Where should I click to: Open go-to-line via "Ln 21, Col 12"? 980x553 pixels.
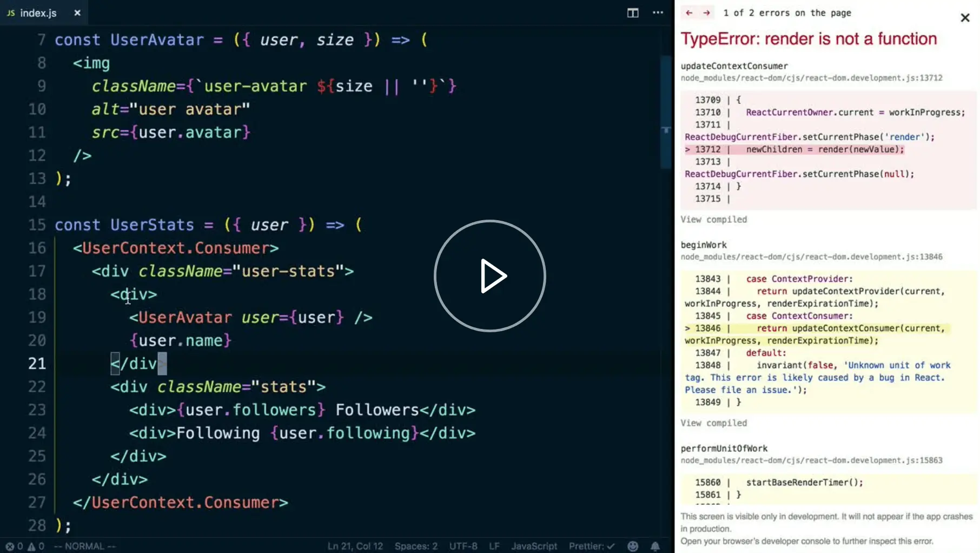pos(355,546)
